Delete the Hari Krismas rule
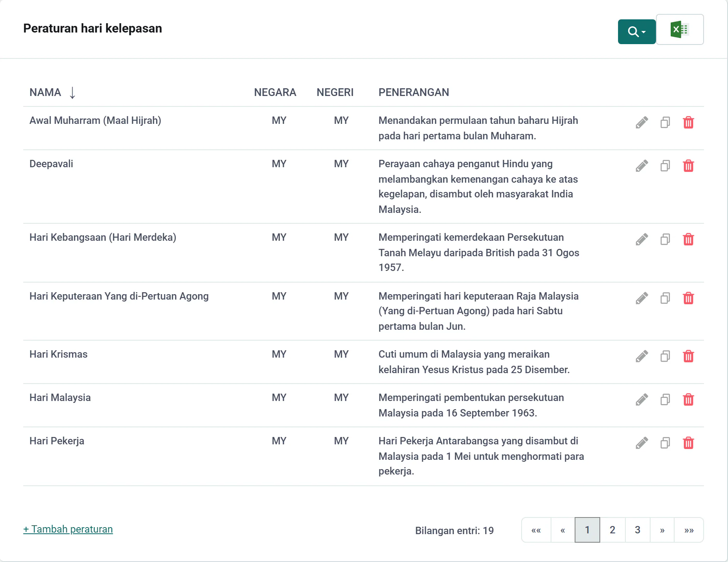Screen dimensions: 728x562 (x=689, y=356)
